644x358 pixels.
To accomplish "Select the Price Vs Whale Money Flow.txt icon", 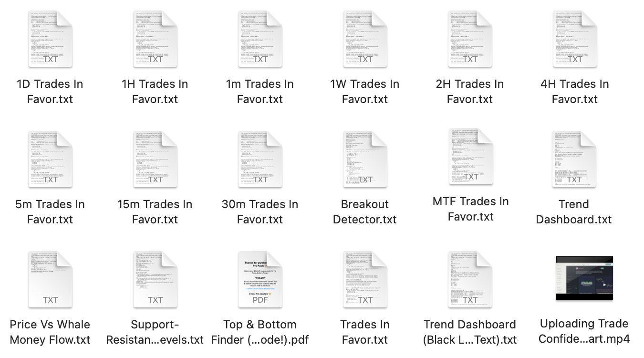I will pyautogui.click(x=50, y=280).
